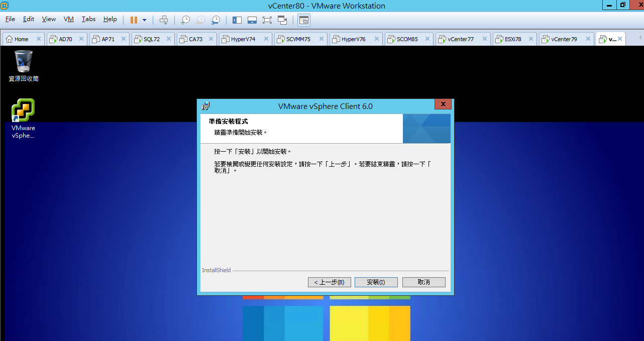
Task: Close the Home tab
Action: 38,39
